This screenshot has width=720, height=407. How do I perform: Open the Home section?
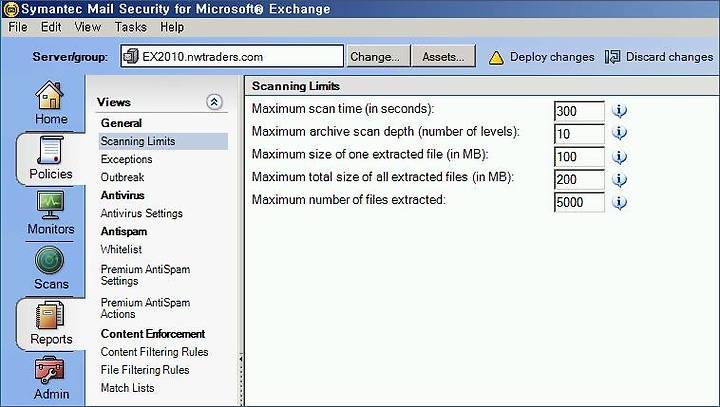tap(51, 103)
